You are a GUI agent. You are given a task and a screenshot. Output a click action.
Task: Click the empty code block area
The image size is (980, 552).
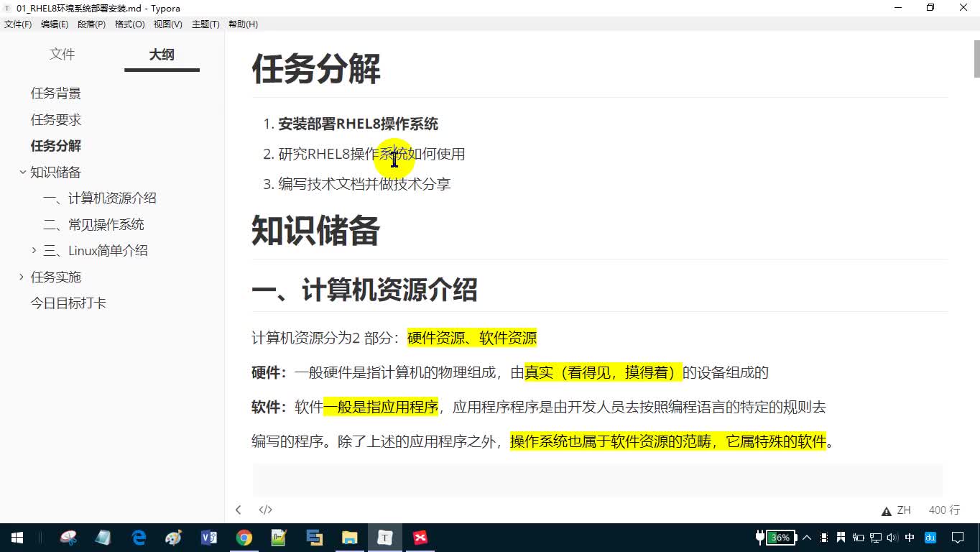tap(597, 480)
